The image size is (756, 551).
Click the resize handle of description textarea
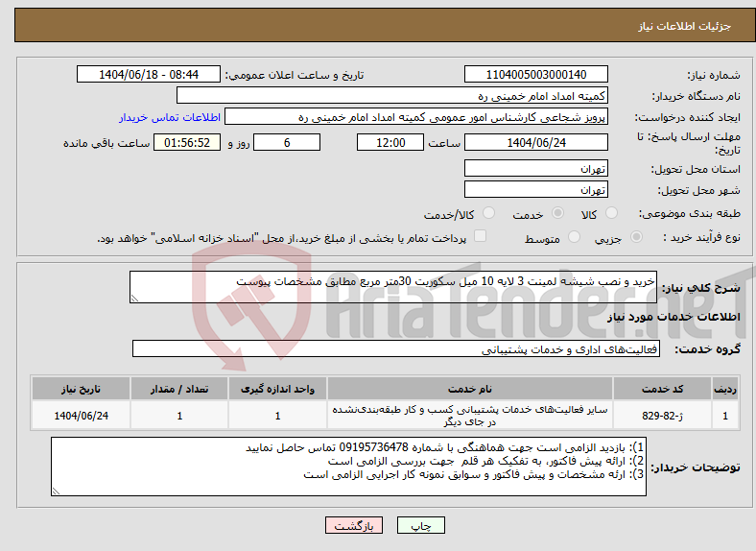tap(135, 299)
